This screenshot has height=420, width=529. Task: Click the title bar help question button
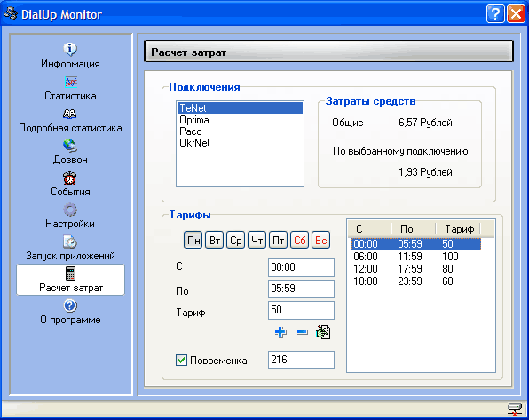tap(495, 14)
